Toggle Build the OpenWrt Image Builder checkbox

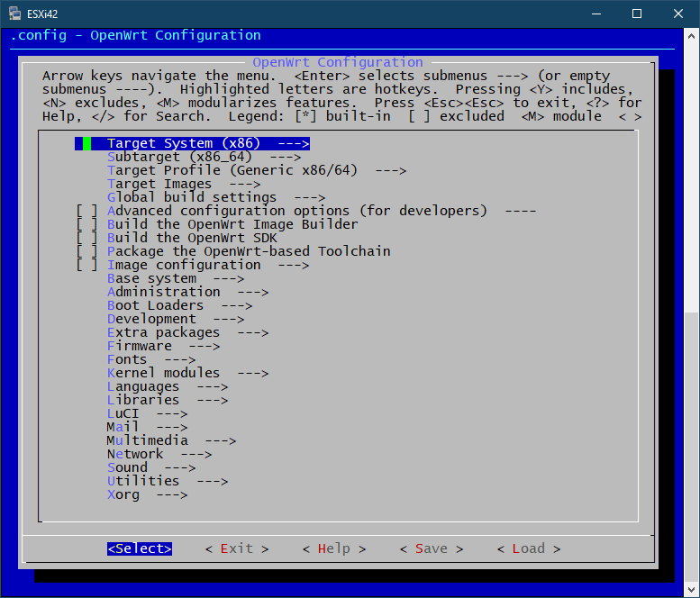click(x=86, y=224)
